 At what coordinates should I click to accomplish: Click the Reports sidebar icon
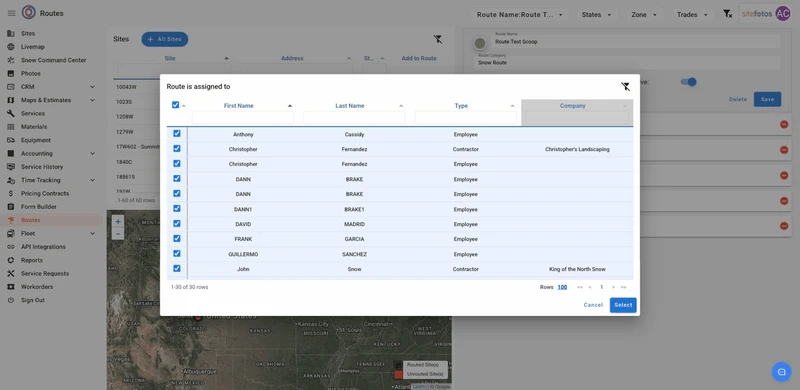[11, 260]
